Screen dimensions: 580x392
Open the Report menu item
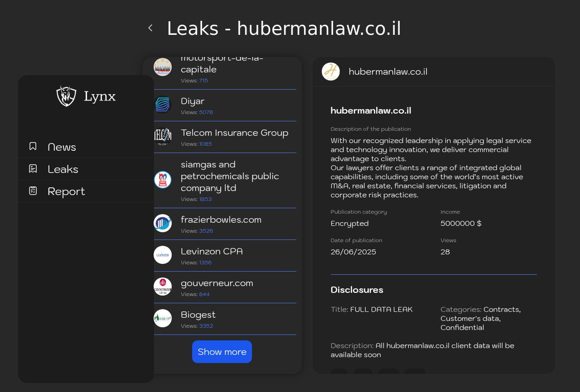[x=86, y=191]
